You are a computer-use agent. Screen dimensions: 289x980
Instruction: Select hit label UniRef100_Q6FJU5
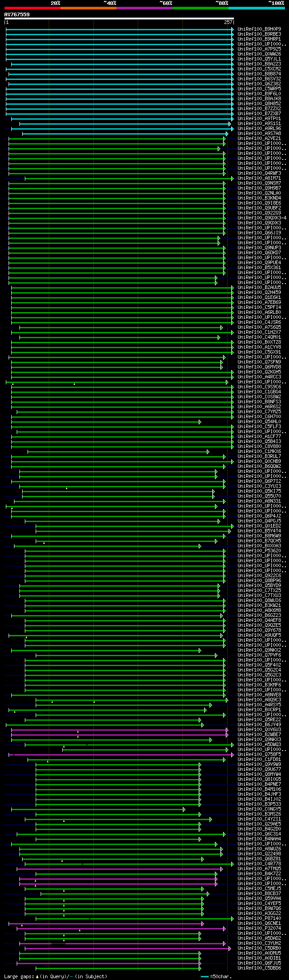coord(259,963)
